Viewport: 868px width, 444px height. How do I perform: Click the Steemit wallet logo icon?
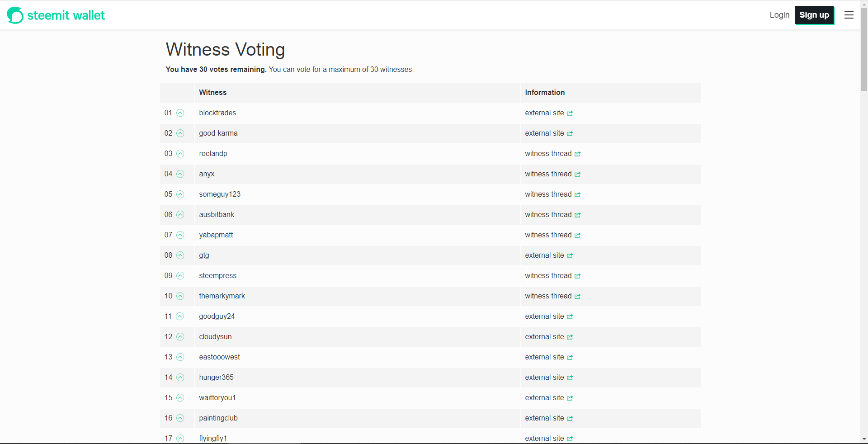(15, 15)
